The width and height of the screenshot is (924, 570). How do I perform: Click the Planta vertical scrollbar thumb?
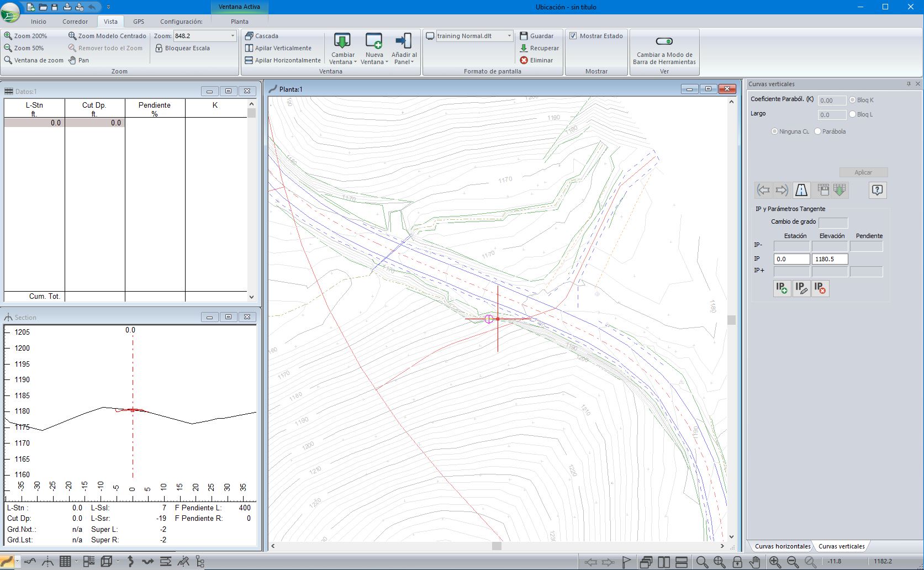pyautogui.click(x=732, y=320)
